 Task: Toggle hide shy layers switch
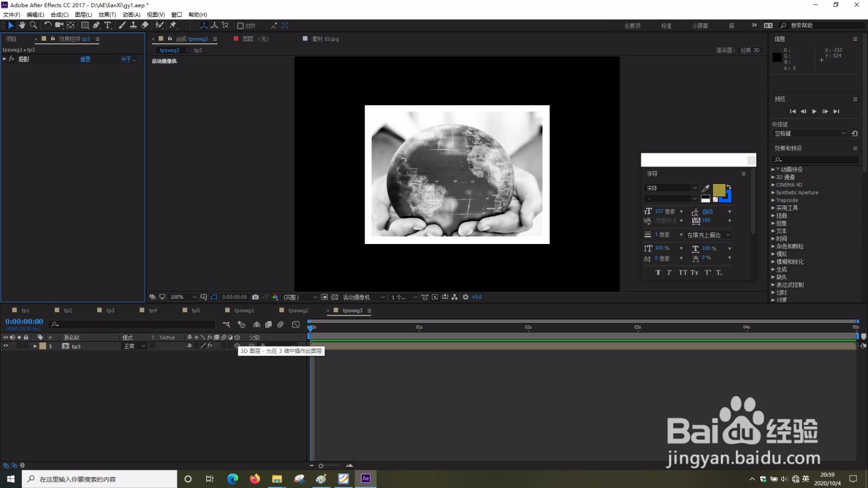point(257,324)
